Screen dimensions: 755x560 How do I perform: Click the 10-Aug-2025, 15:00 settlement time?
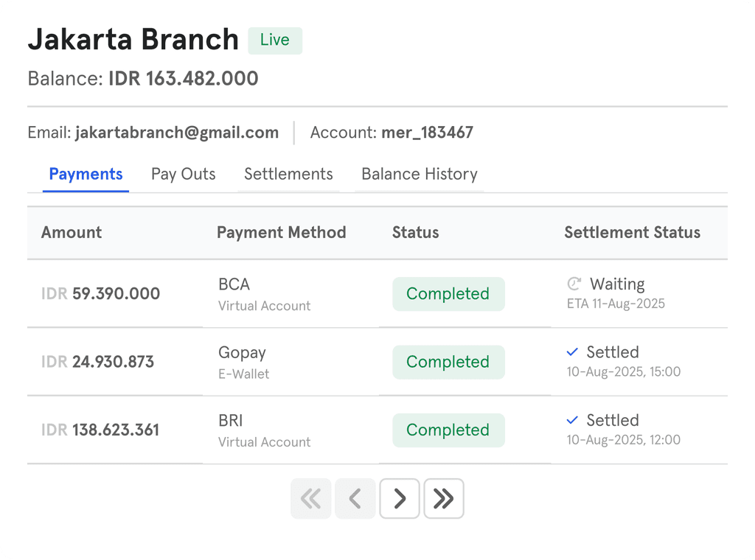(624, 372)
